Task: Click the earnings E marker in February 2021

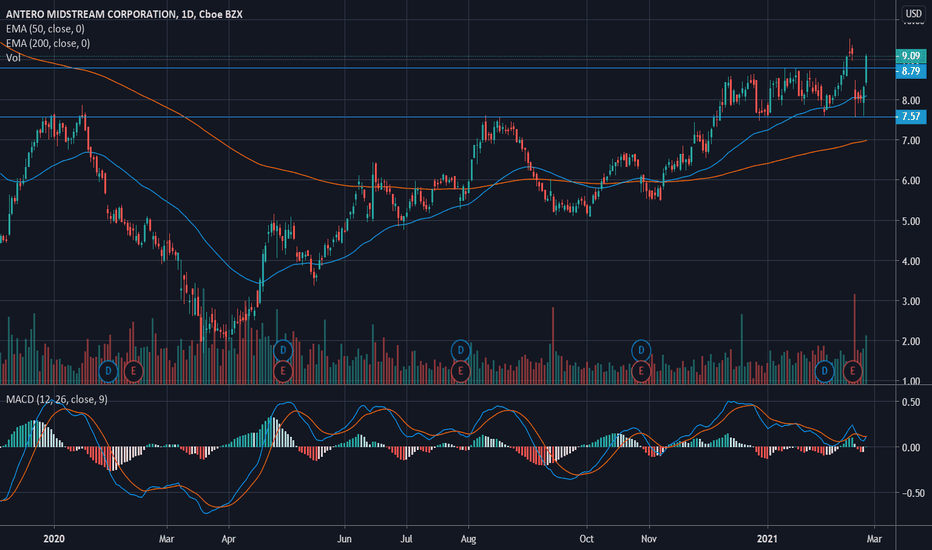Action: tap(852, 371)
